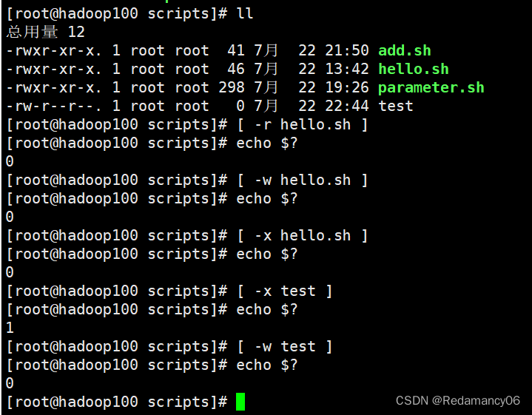
Task: Click the [ -x test ] command
Action: click(x=284, y=291)
